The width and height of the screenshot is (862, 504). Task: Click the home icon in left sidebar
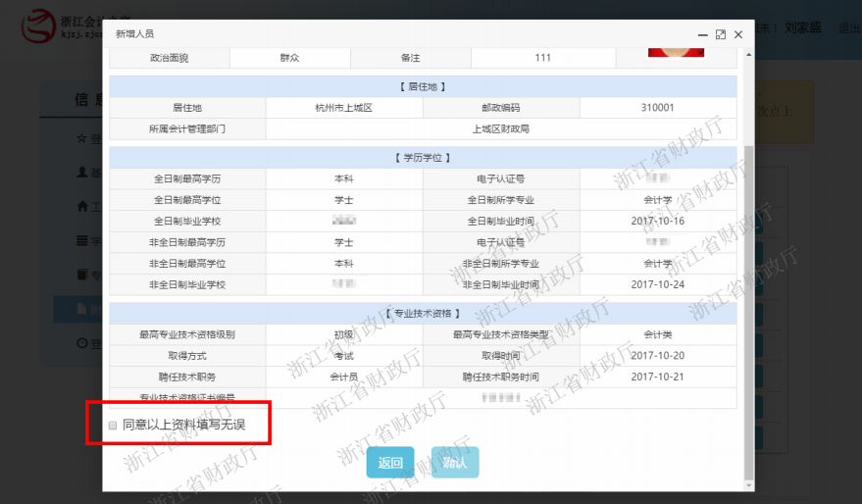tap(81, 207)
